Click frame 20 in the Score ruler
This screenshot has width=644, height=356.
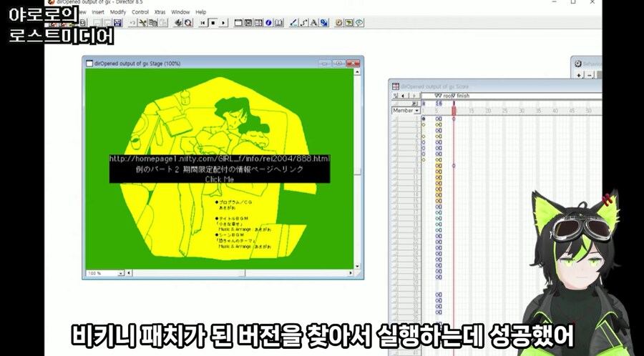488,111
